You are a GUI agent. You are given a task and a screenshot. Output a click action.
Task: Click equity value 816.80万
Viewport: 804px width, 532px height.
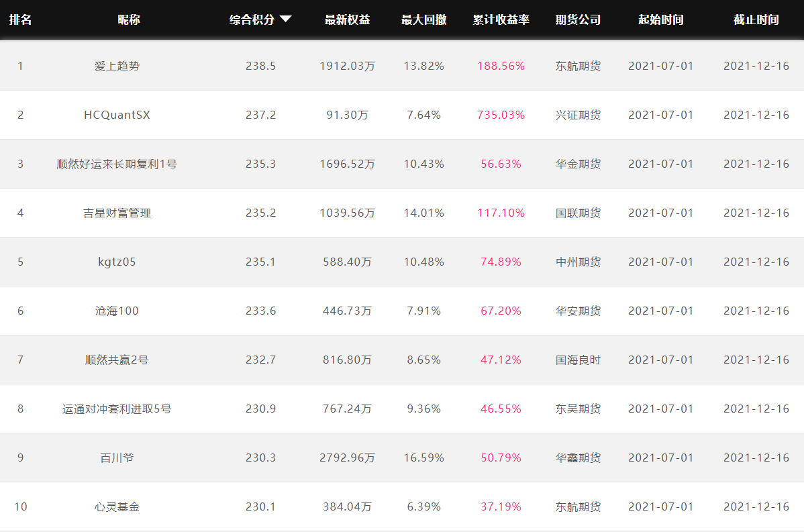pyautogui.click(x=347, y=360)
